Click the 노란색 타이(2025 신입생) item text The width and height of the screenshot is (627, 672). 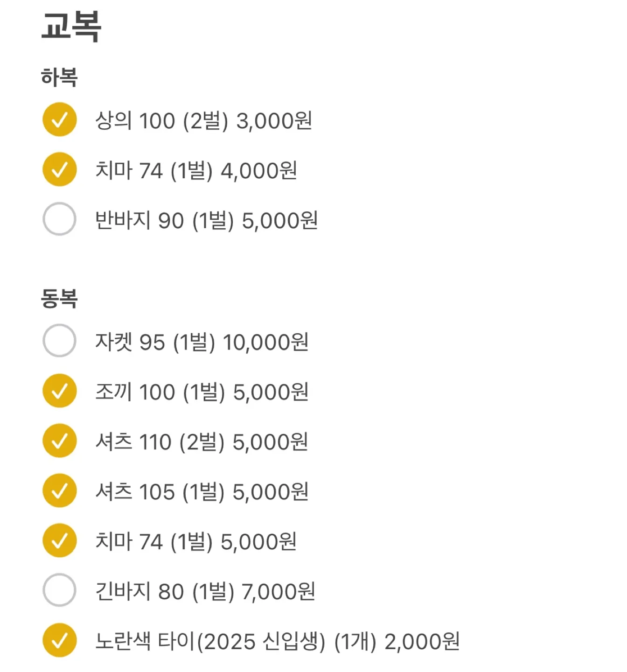coord(277,642)
